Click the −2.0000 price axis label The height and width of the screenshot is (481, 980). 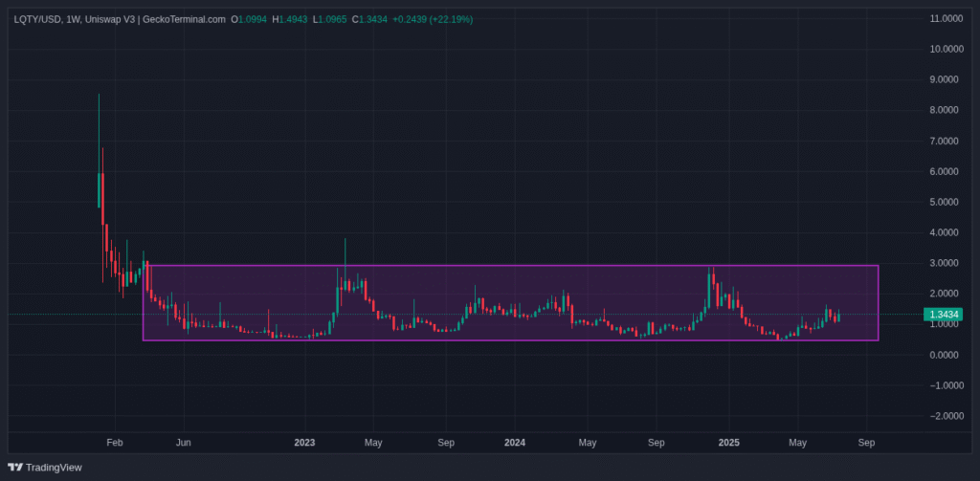pyautogui.click(x=947, y=416)
